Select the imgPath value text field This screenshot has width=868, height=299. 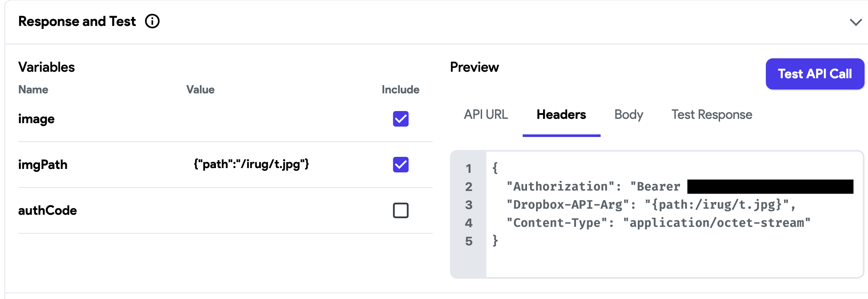(x=251, y=165)
